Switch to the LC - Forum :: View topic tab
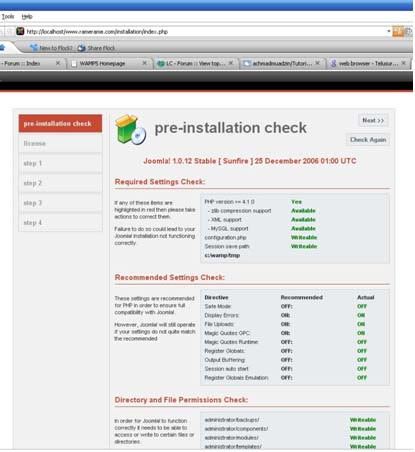Image resolution: width=415 pixels, height=452 pixels. point(196,63)
